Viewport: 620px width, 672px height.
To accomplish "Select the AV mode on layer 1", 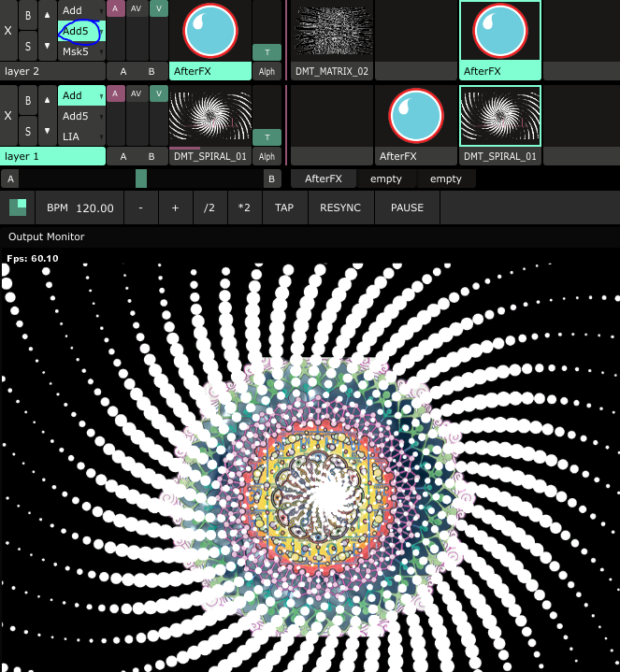I will point(137,93).
